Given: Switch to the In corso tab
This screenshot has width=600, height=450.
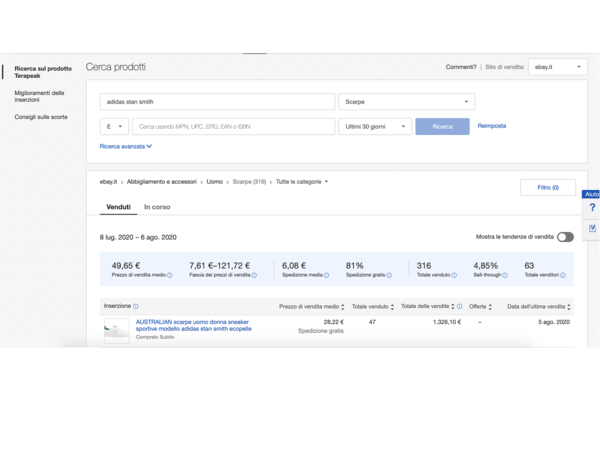Looking at the screenshot, I should point(157,207).
